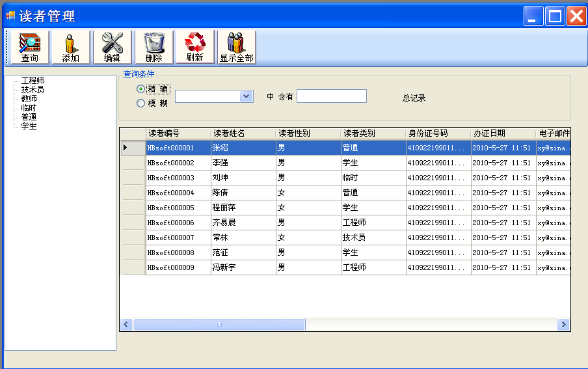This screenshot has width=588, height=369.
Task: Select 工程师 in the reader category tree
Action: (x=33, y=81)
